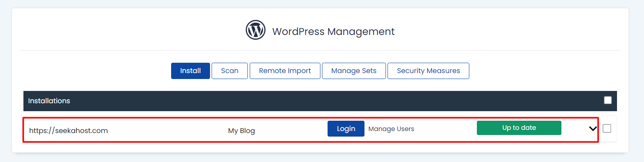The width and height of the screenshot is (644, 162).
Task: Check the select-all Installations checkbox
Action: 607,100
